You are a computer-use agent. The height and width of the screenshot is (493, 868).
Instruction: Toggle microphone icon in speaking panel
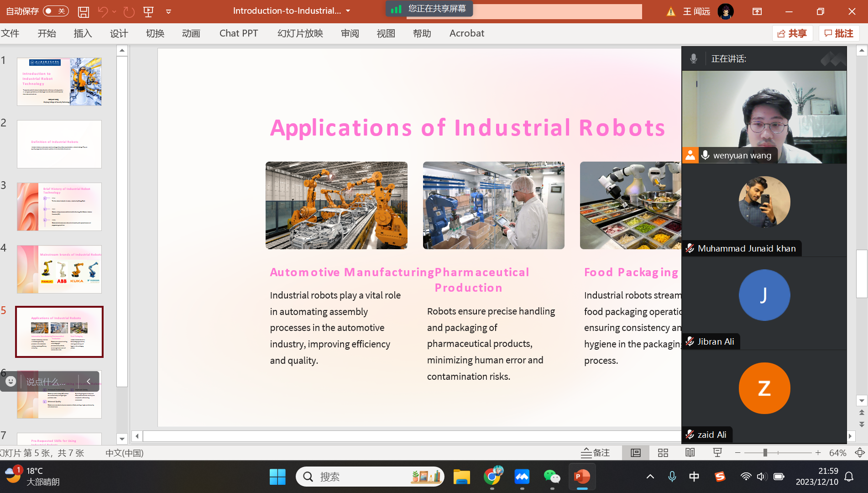click(x=693, y=59)
